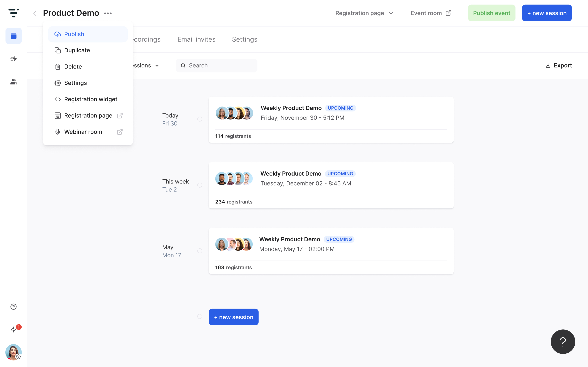Open Registration widget menu entry

click(88, 99)
